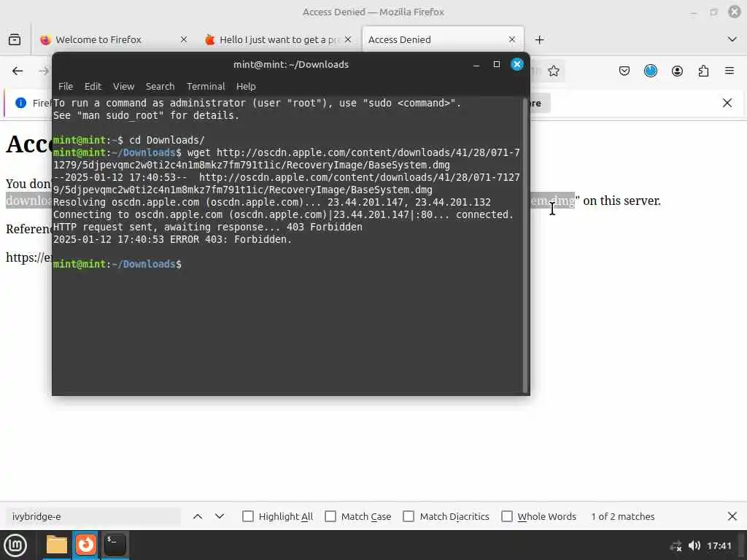Open the terminal Help menu

click(x=246, y=86)
